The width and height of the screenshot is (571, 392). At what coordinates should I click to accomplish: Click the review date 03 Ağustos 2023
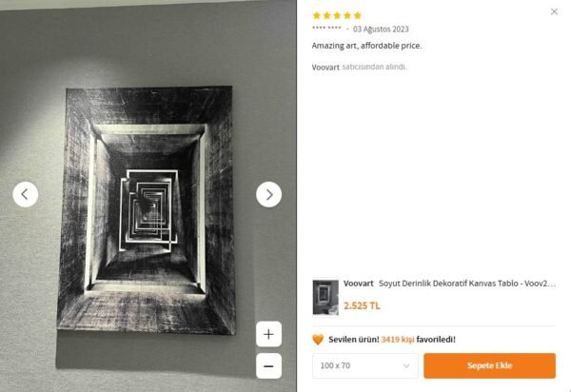(381, 29)
